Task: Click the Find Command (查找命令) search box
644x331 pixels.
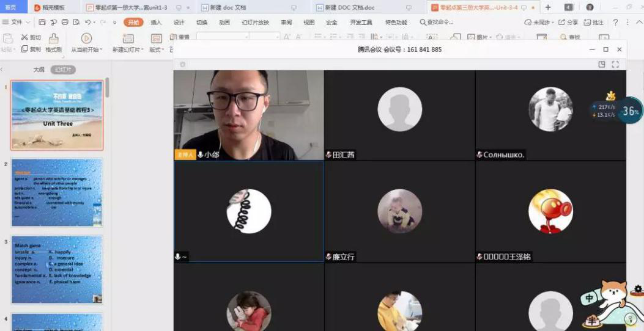Action: [437, 23]
